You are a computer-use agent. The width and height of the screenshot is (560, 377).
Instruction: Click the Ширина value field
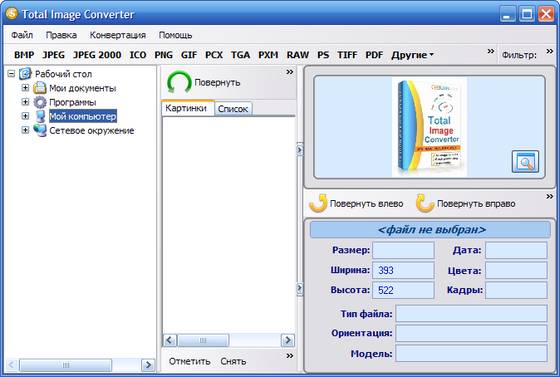[x=403, y=270]
